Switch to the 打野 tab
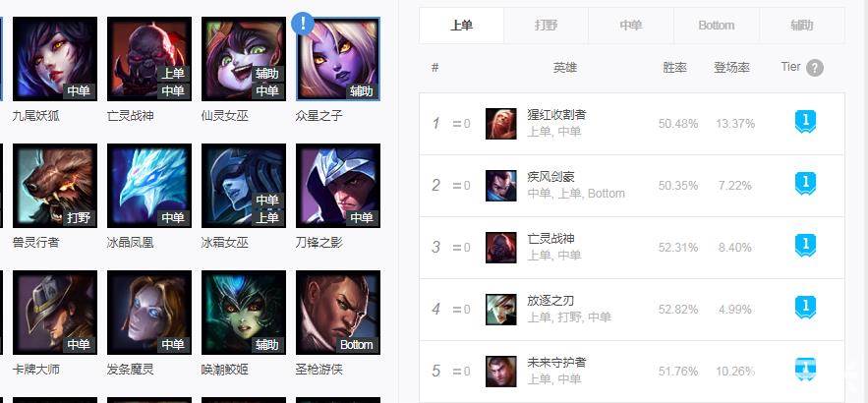Screen dimensions: 868x403 pyautogui.click(x=547, y=26)
